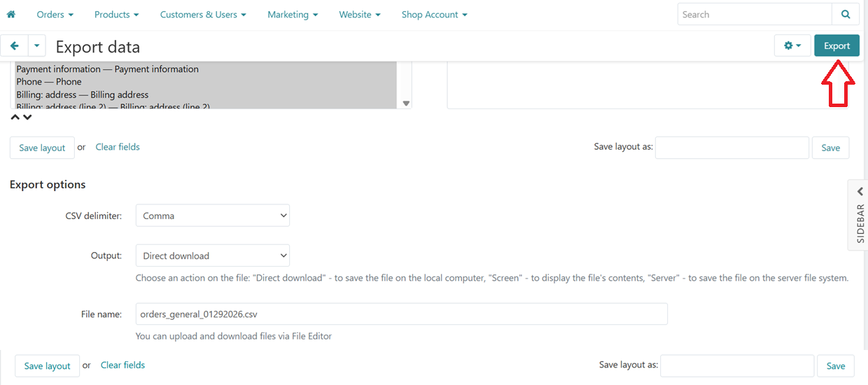Viewport: 868px width, 385px height.
Task: Click the File name input field
Action: pos(401,314)
